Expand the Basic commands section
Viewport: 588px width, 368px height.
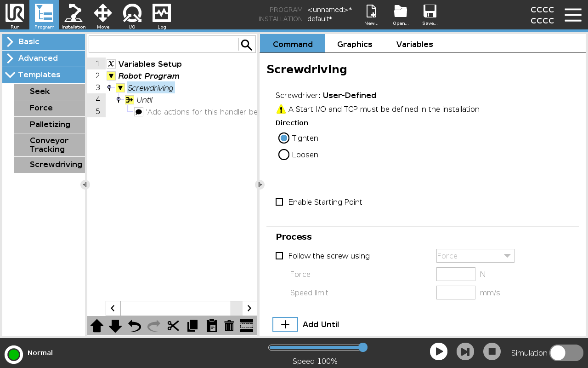44,42
